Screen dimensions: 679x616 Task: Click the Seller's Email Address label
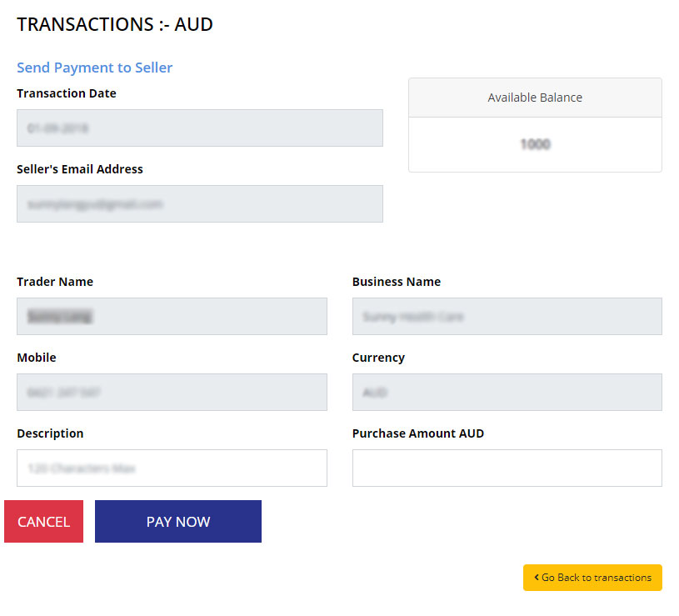pyautogui.click(x=80, y=169)
